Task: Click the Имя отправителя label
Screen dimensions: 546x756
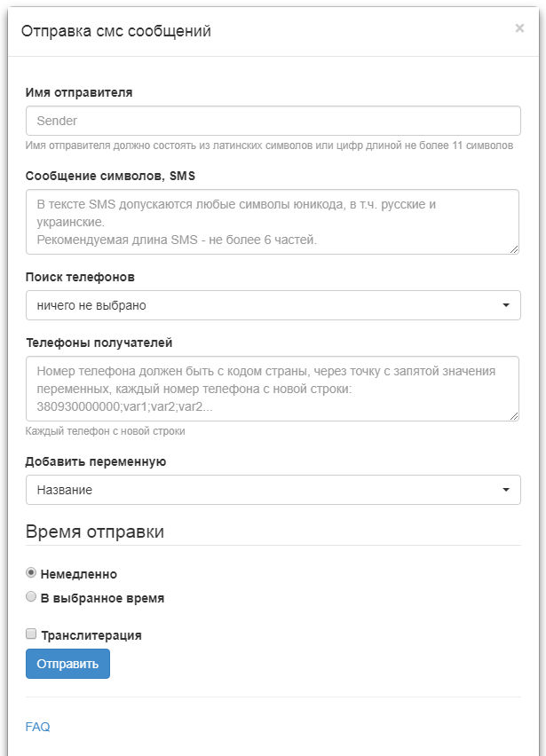Action: [79, 92]
